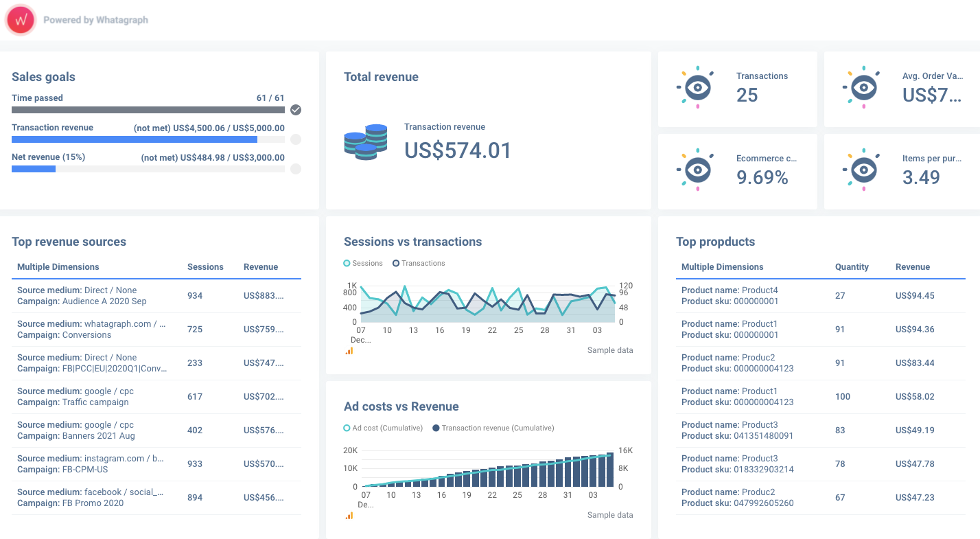Screen dimensions: 980x539
Task: Click the coin stack icon in Total revenue
Action: pyautogui.click(x=365, y=142)
